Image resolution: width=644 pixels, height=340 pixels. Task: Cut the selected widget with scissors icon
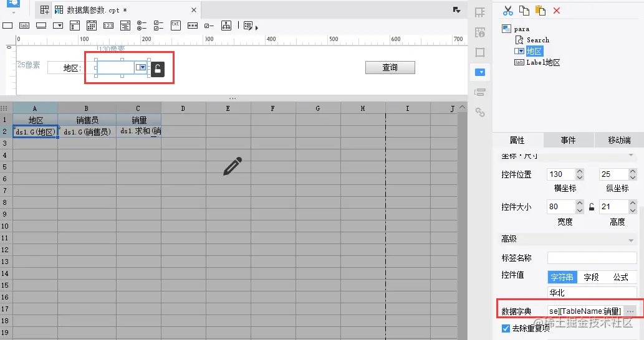tap(508, 11)
